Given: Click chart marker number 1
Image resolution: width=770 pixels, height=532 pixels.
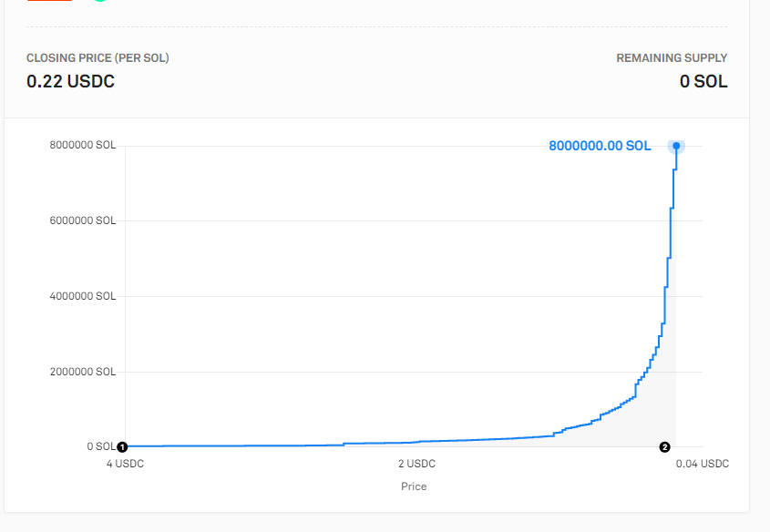Looking at the screenshot, I should point(122,447).
